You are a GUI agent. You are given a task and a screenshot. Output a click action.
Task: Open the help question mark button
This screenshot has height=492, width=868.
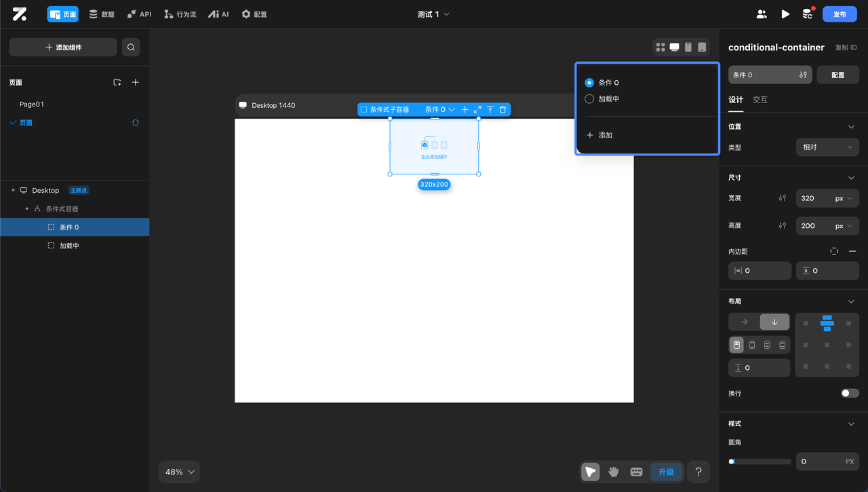point(698,472)
